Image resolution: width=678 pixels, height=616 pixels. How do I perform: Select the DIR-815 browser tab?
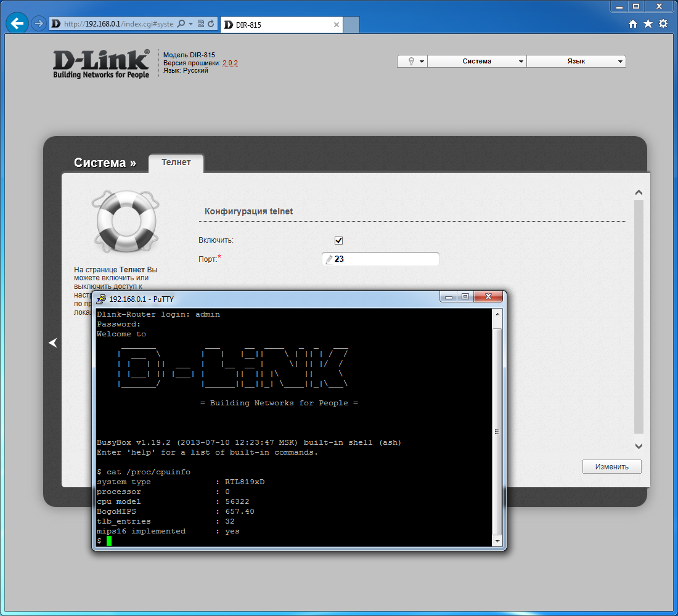pyautogui.click(x=281, y=25)
